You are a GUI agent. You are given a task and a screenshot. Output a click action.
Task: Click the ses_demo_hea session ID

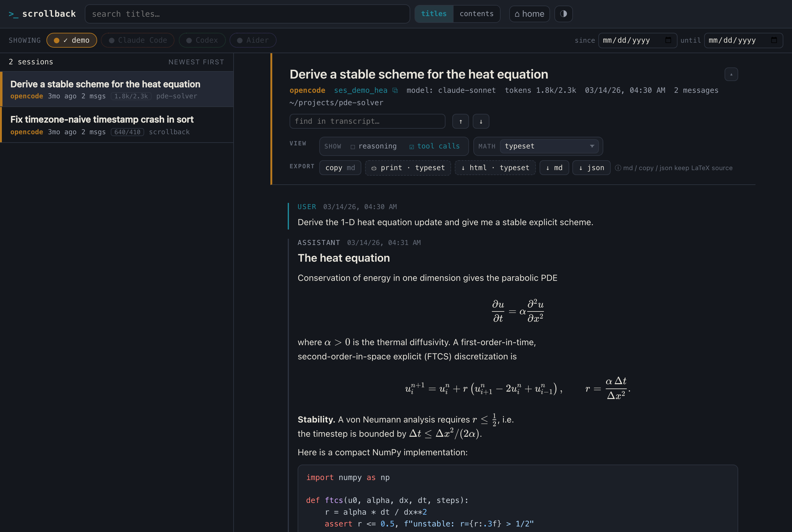click(x=360, y=90)
